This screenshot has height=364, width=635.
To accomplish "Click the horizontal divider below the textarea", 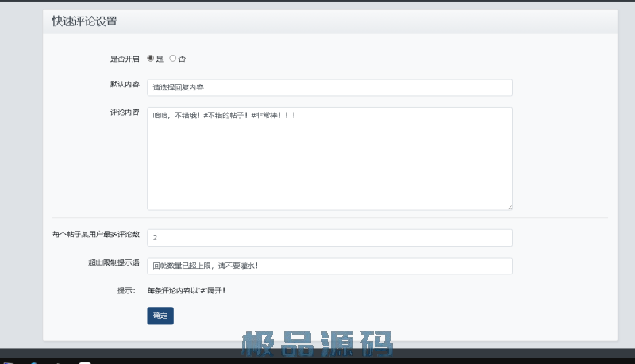I will point(329,217).
